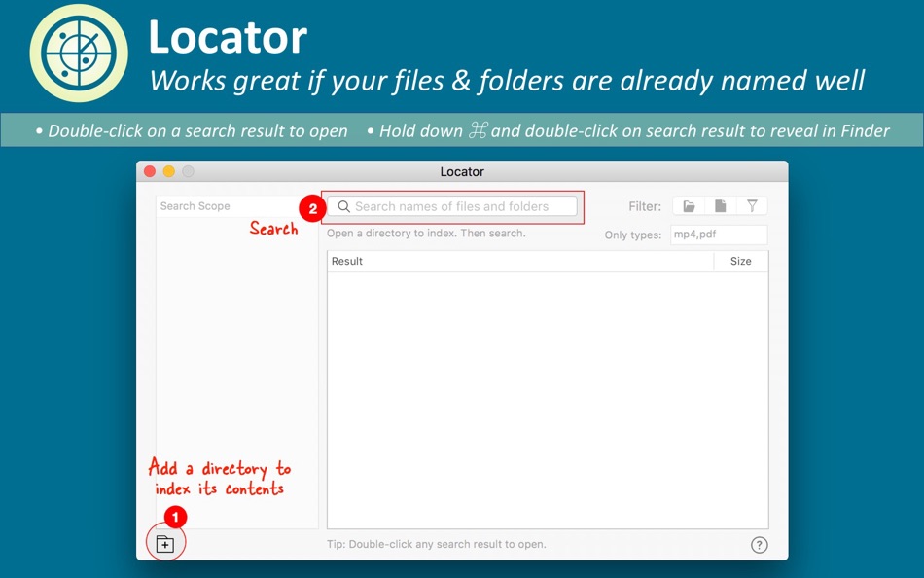The image size is (924, 578).
Task: Focus the search names field
Action: pyautogui.click(x=452, y=206)
